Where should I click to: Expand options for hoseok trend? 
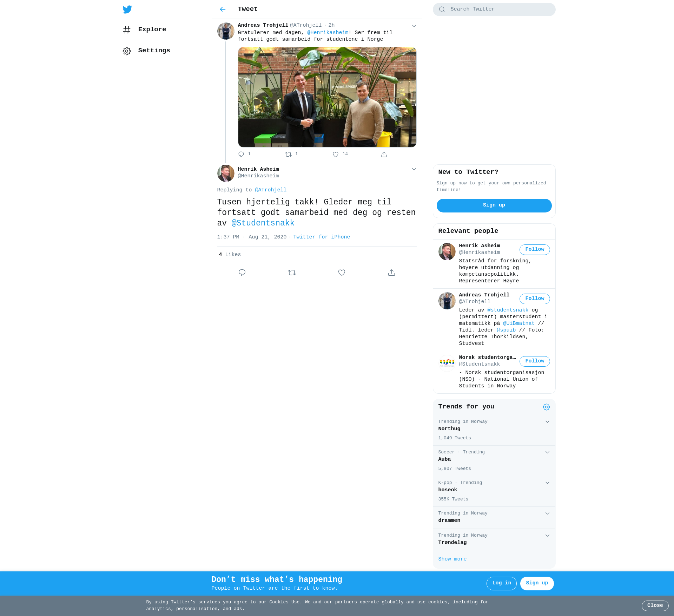547,483
